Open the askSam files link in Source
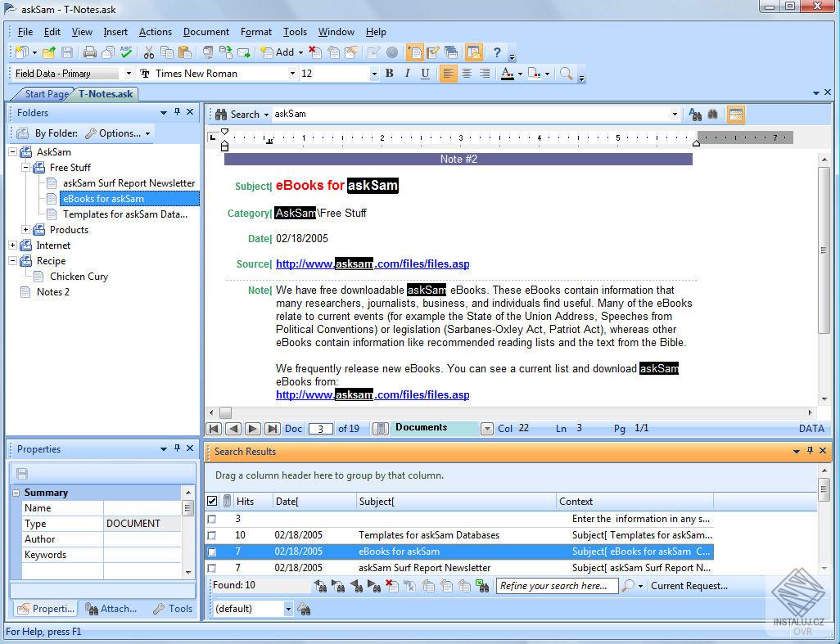 pos(373,263)
